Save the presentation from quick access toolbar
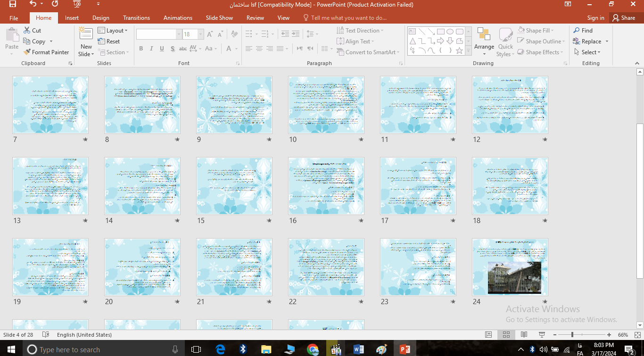The width and height of the screenshot is (644, 356). (13, 4)
